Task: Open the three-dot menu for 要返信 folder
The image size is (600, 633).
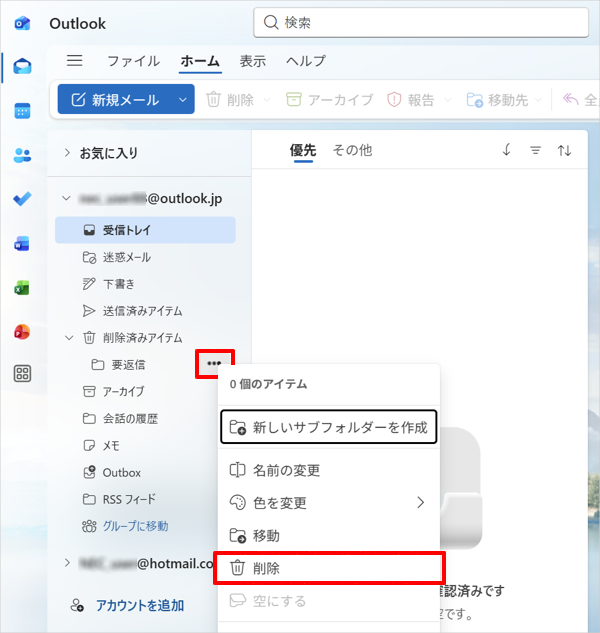Action: (x=214, y=364)
